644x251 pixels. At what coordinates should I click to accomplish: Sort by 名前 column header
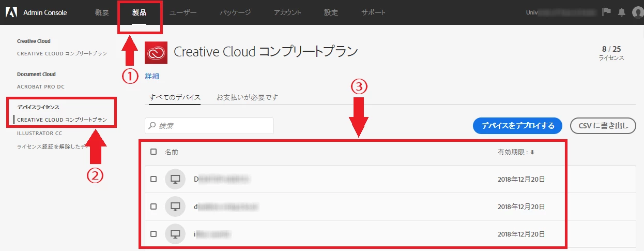coord(172,152)
